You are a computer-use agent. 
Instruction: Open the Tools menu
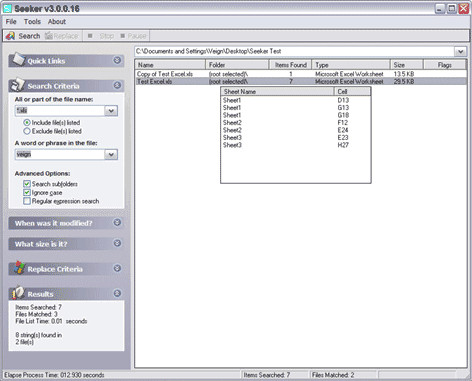pyautogui.click(x=32, y=22)
